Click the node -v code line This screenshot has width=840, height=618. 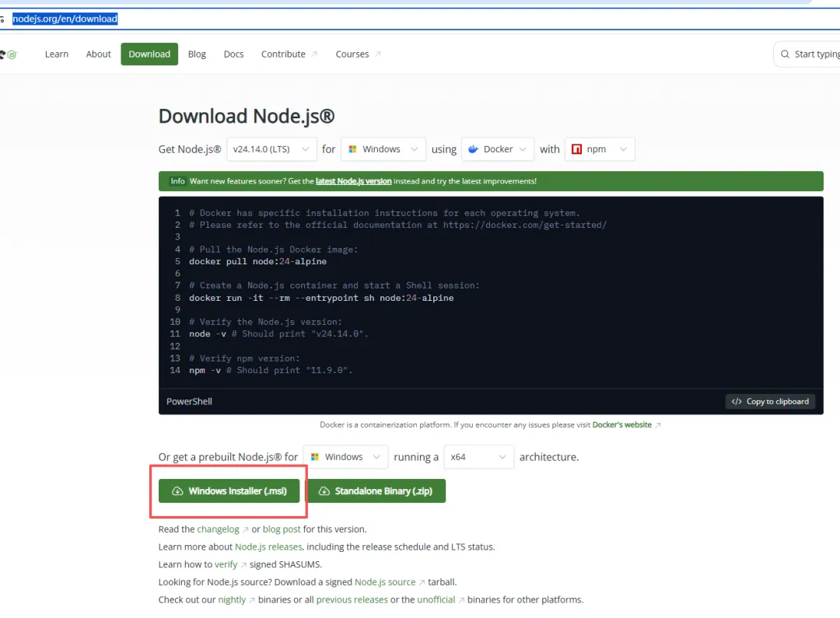pyautogui.click(x=278, y=333)
